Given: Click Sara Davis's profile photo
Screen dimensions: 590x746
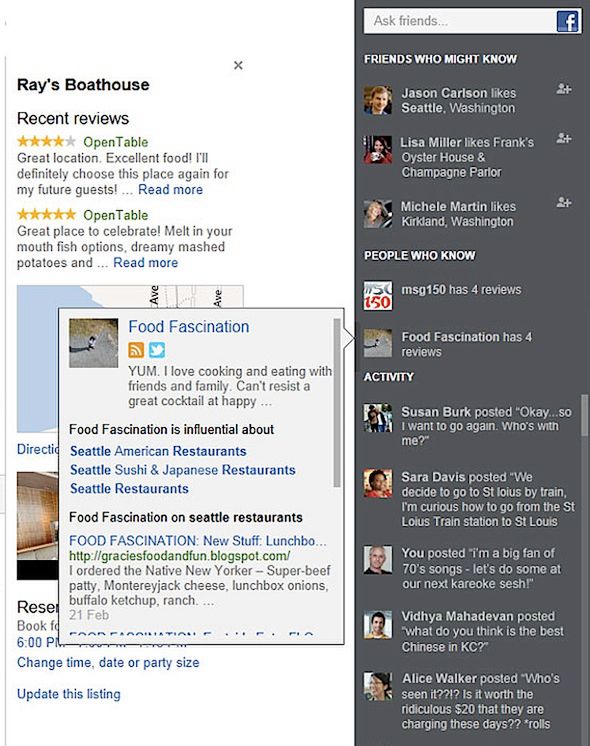Looking at the screenshot, I should pos(378,483).
